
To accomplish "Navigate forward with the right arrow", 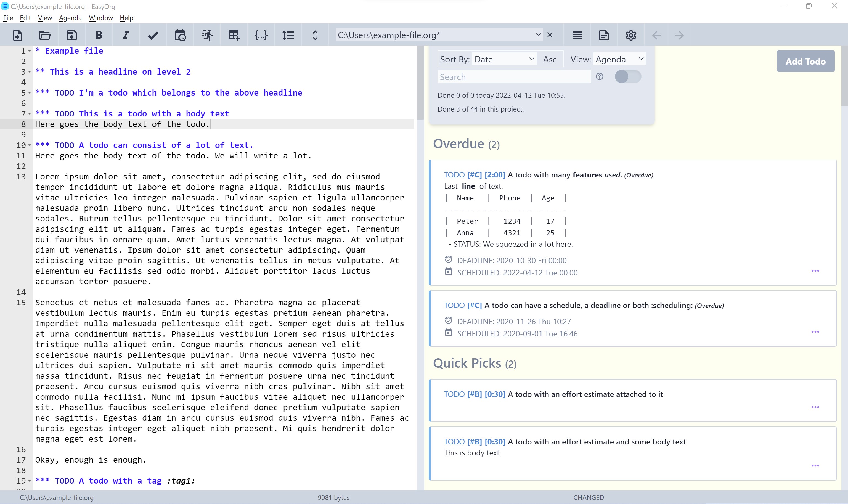I will tap(679, 35).
